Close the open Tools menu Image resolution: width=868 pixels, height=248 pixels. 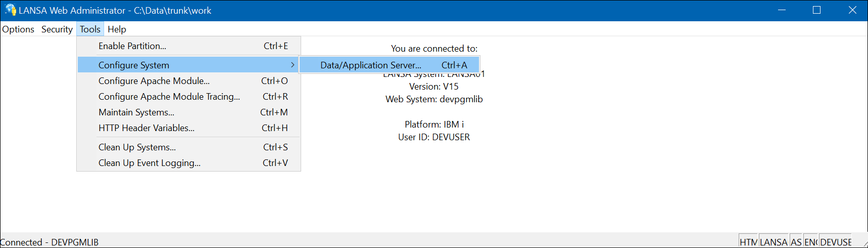[x=90, y=29]
